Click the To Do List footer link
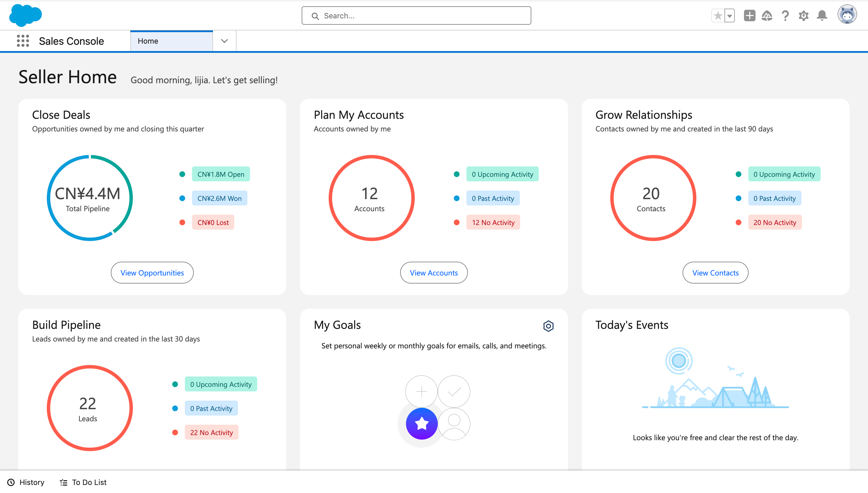This screenshot has width=868, height=493. pyautogui.click(x=84, y=482)
